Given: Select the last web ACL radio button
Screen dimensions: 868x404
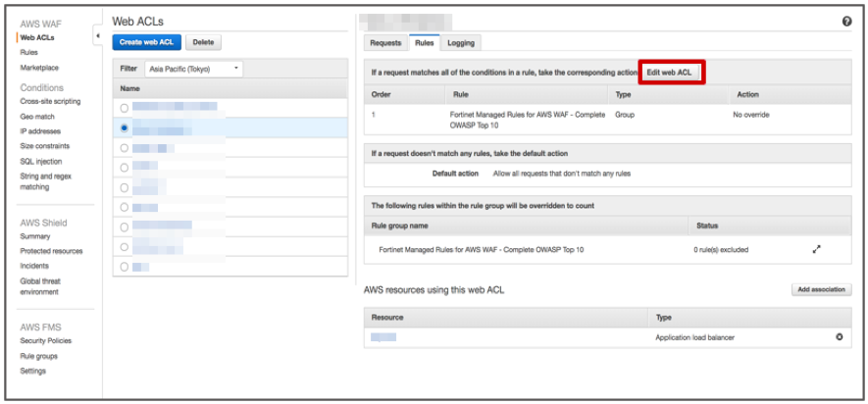Looking at the screenshot, I should tap(124, 266).
